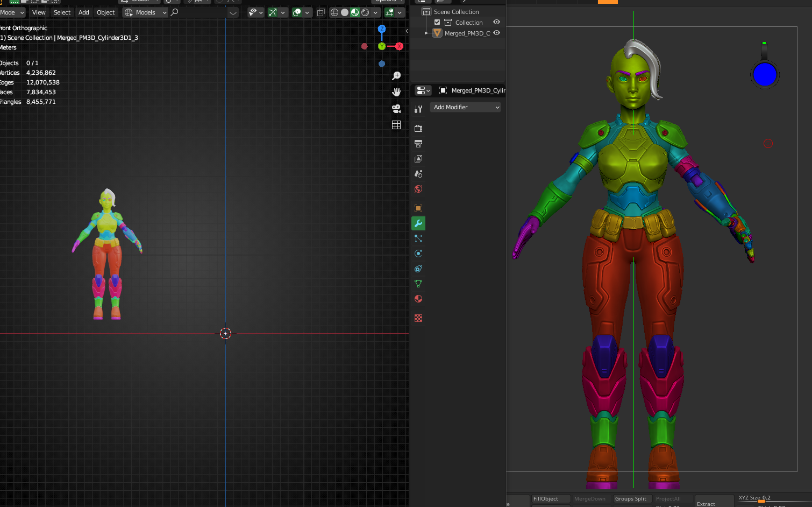This screenshot has width=812, height=507.
Task: Uncheck the Collection checkbox in the outliner
Action: pyautogui.click(x=437, y=23)
